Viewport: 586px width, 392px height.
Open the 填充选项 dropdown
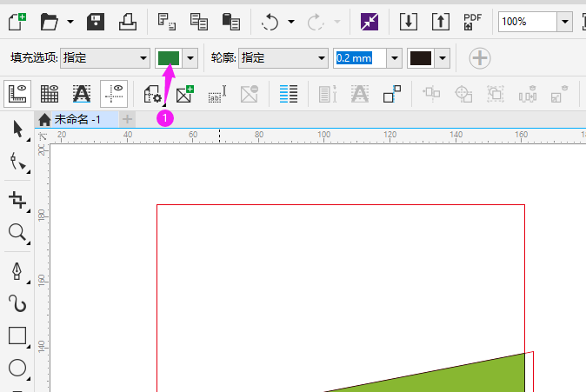tap(105, 58)
